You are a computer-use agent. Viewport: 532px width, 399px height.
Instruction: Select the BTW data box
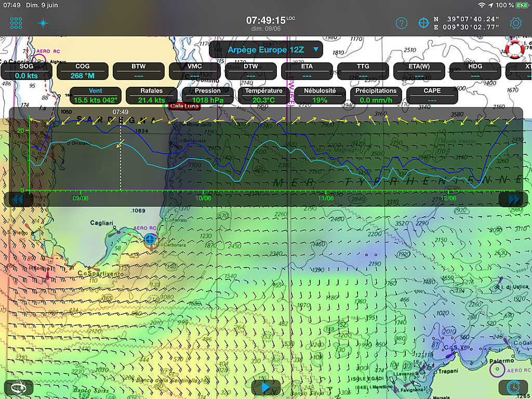click(138, 71)
